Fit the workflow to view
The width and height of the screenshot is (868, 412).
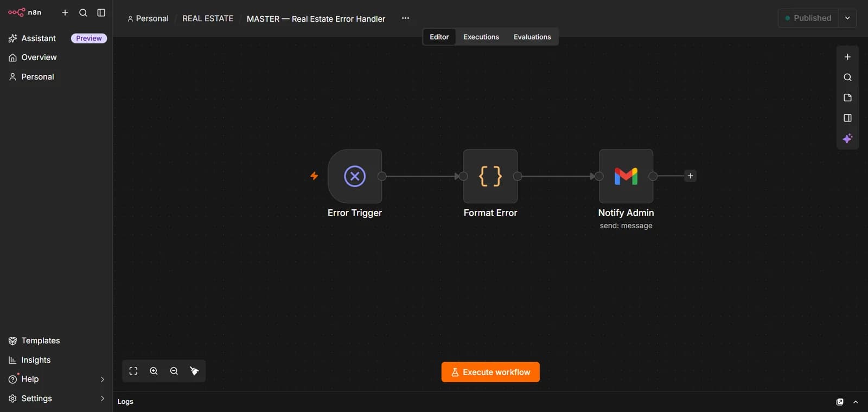click(x=133, y=371)
